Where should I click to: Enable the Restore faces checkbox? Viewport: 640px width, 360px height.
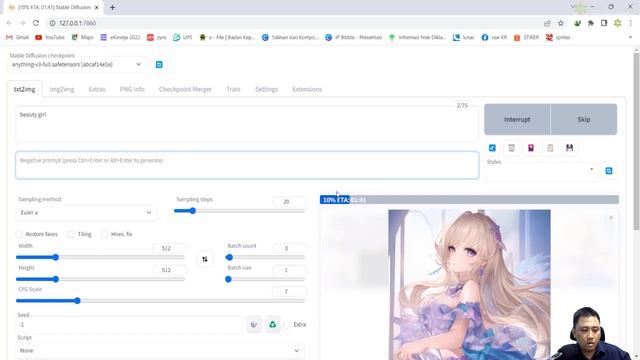click(x=19, y=234)
